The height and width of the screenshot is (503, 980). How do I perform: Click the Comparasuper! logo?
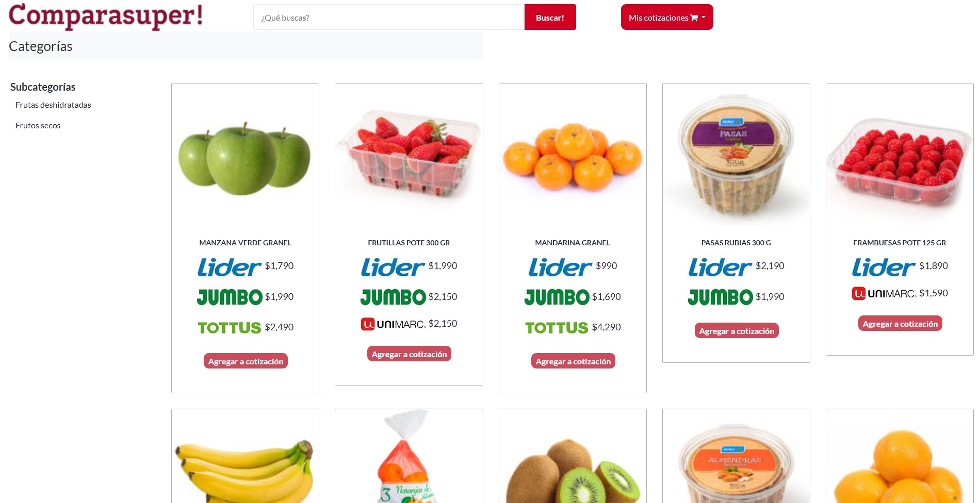(x=106, y=15)
